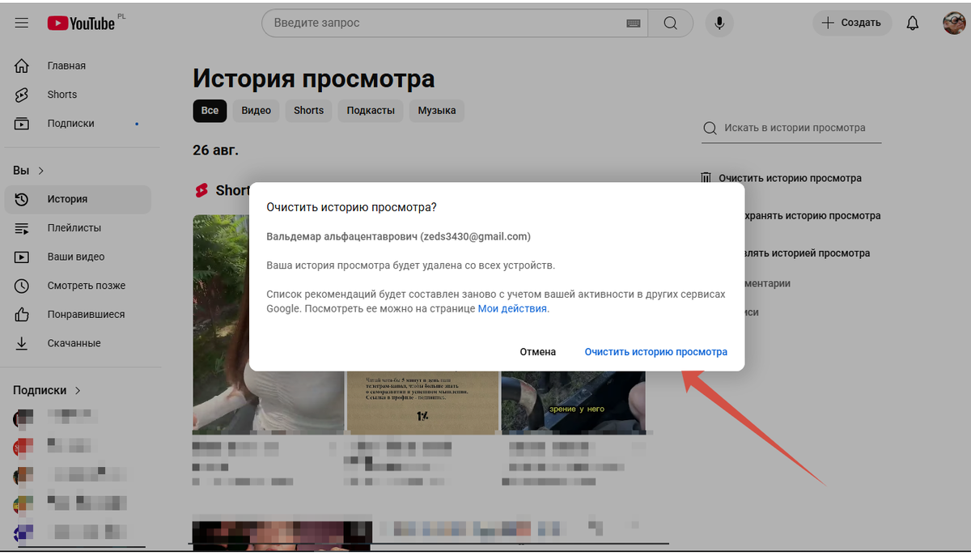This screenshot has height=560, width=971.
Task: Open the hamburger guide menu
Action: (x=22, y=23)
